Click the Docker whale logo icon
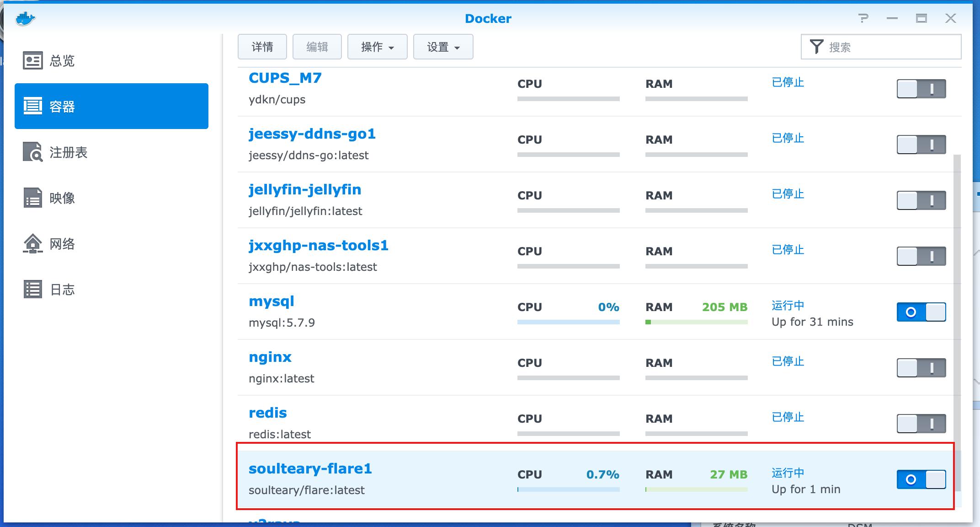 [x=25, y=19]
